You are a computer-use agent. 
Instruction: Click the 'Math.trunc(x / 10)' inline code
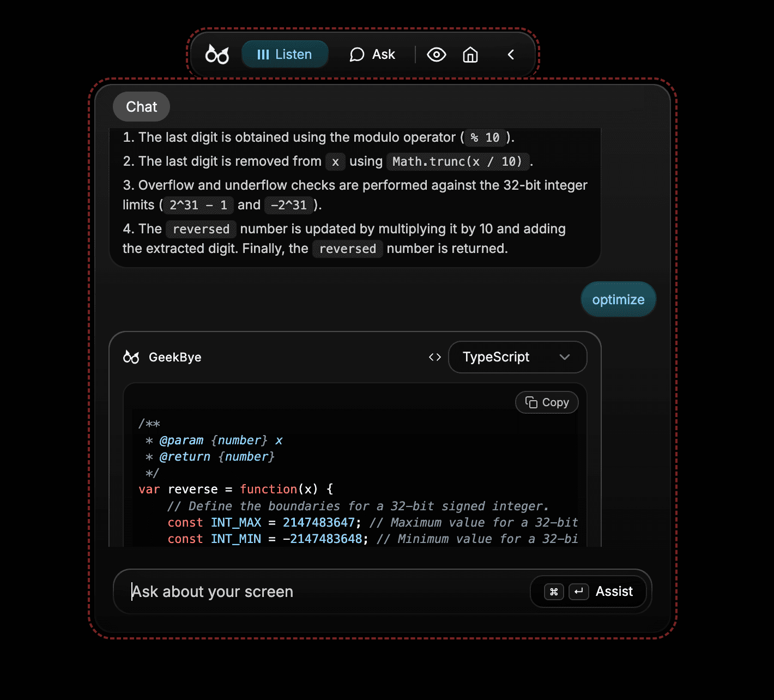[457, 161]
